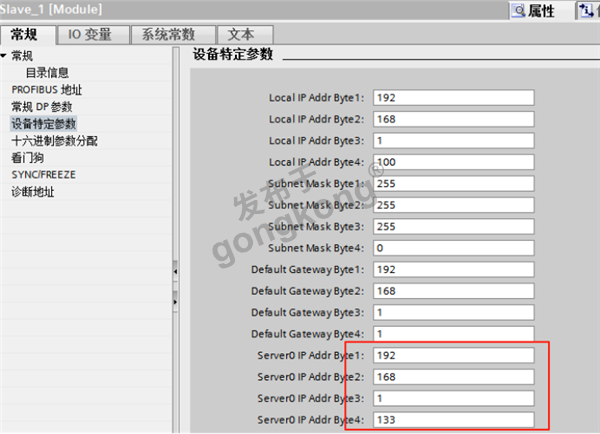Select PROFIBUS 地址 in the tree
Image resolution: width=600 pixels, height=434 pixels.
point(47,90)
